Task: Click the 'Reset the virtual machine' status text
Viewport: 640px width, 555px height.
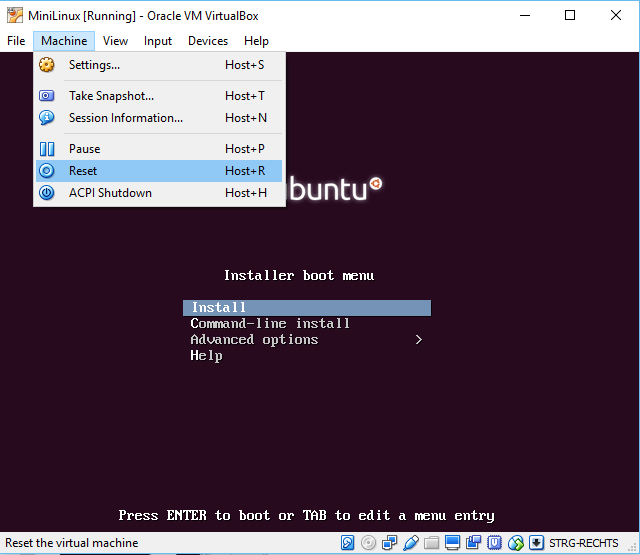Action: (x=72, y=543)
